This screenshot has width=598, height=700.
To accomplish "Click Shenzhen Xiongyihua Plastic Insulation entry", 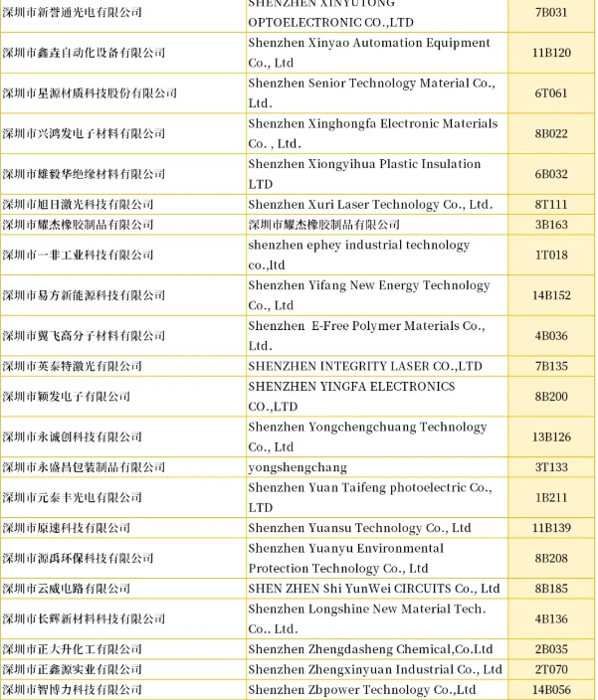I will [x=364, y=174].
